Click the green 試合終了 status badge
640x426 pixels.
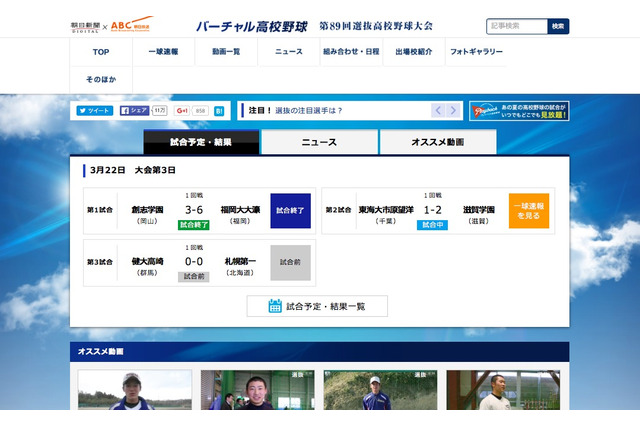click(x=194, y=225)
